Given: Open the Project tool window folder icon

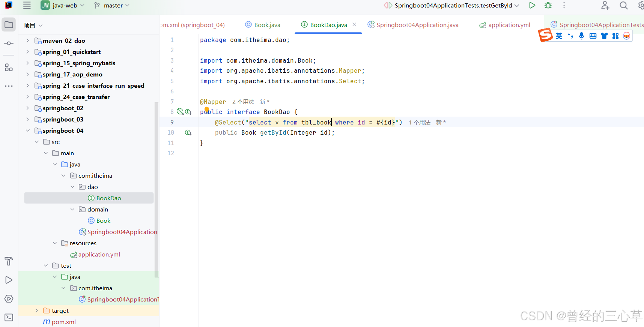Looking at the screenshot, I should coord(9,25).
